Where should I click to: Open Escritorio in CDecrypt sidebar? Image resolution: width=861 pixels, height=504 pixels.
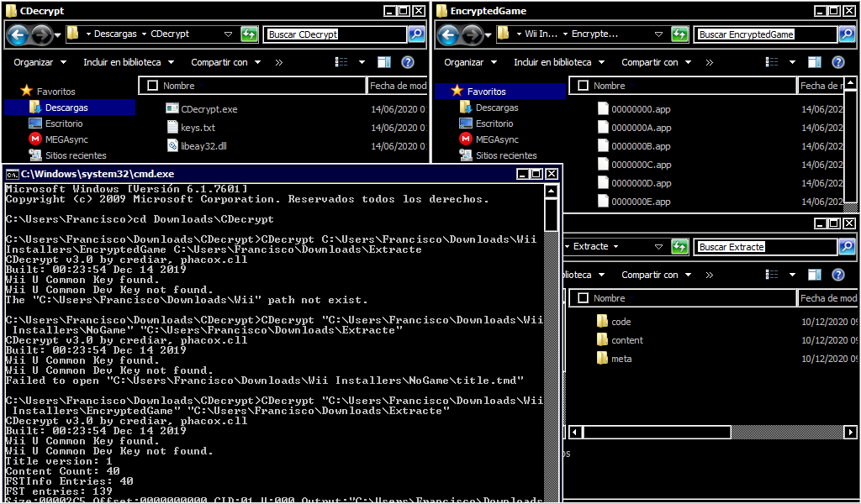pyautogui.click(x=64, y=123)
